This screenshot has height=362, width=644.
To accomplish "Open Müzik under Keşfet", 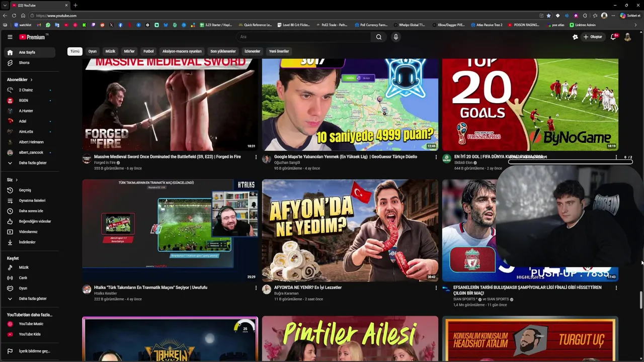I will pos(30,267).
